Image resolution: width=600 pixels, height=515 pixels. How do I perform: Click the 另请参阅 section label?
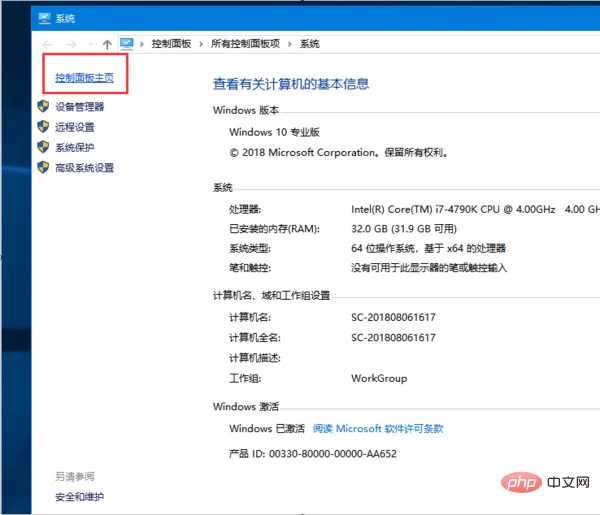(75, 476)
